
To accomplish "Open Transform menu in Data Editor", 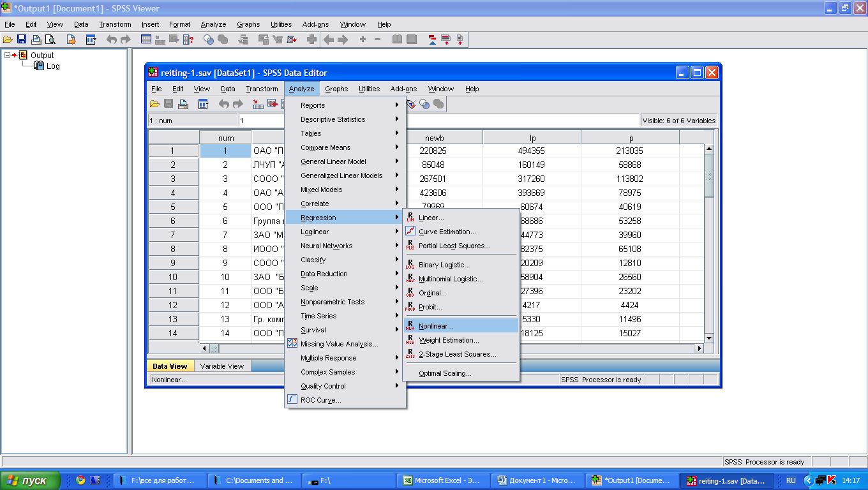I will (x=262, y=89).
